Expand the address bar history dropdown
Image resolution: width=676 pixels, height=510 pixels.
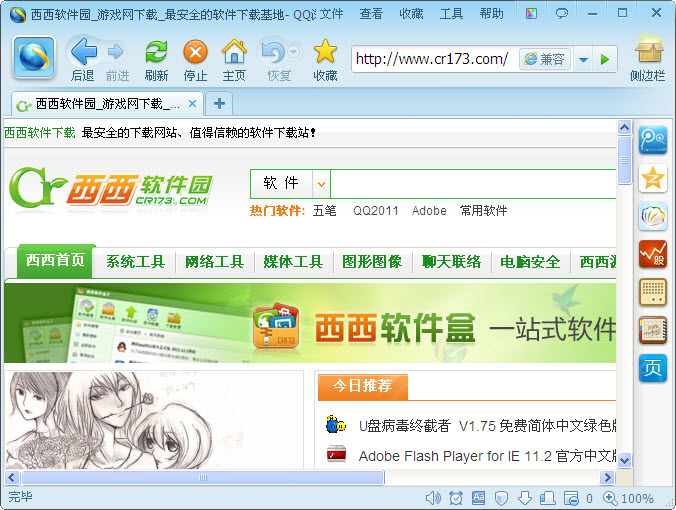click(583, 59)
